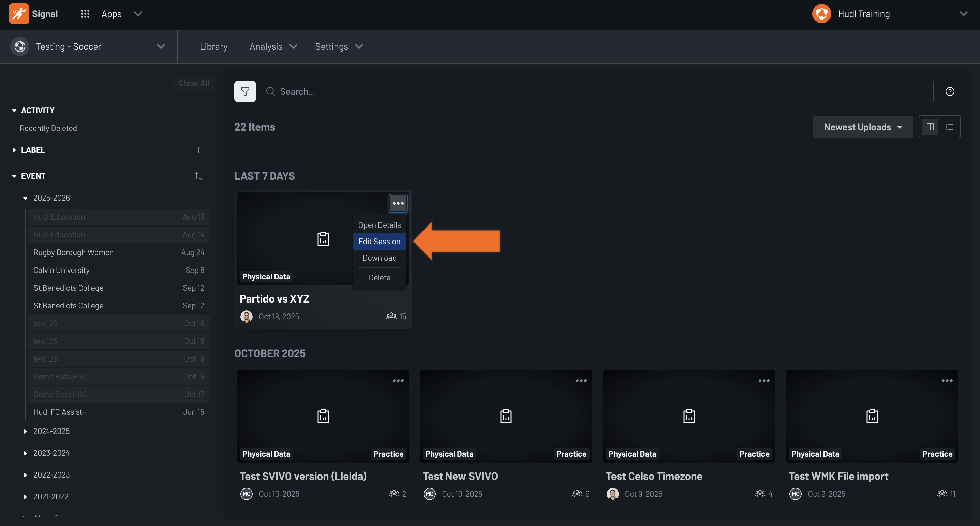The height and width of the screenshot is (526, 980).
Task: Click the help question mark icon
Action: coord(950,91)
